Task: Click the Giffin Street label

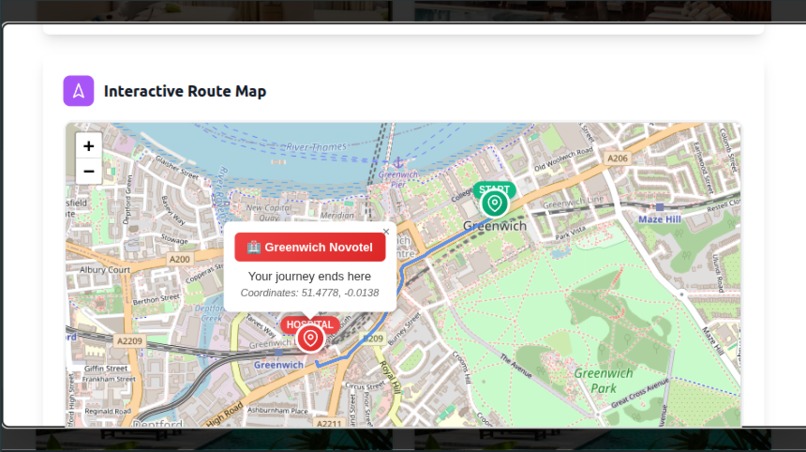Action: click(x=106, y=368)
